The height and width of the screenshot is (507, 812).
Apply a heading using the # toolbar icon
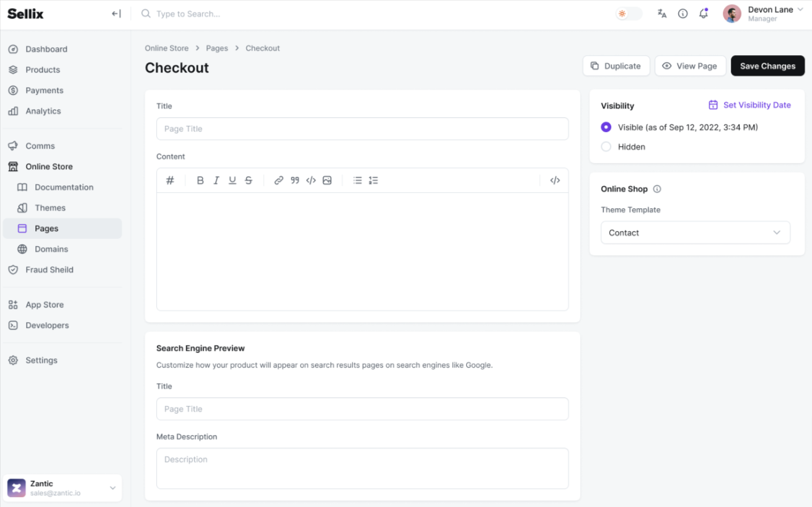pyautogui.click(x=170, y=180)
